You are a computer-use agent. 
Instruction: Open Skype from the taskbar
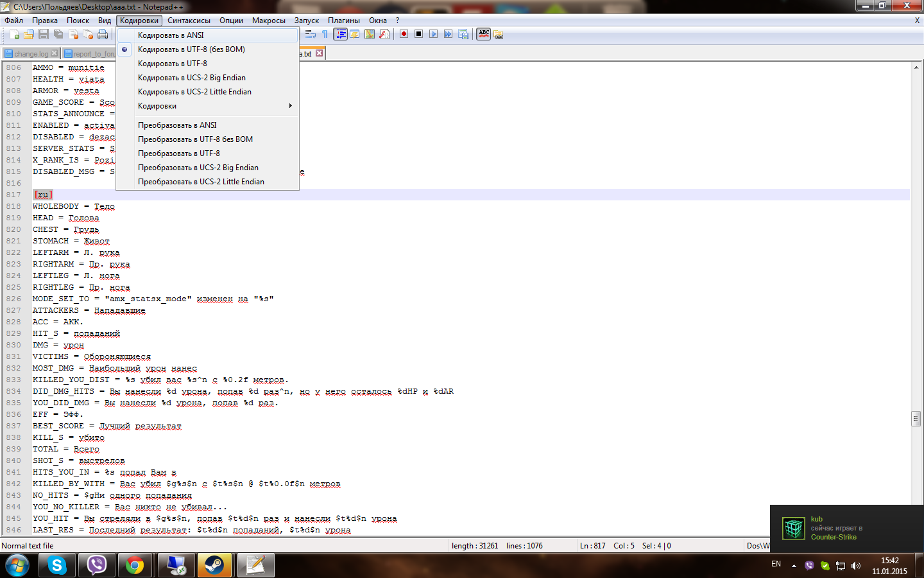pos(57,565)
